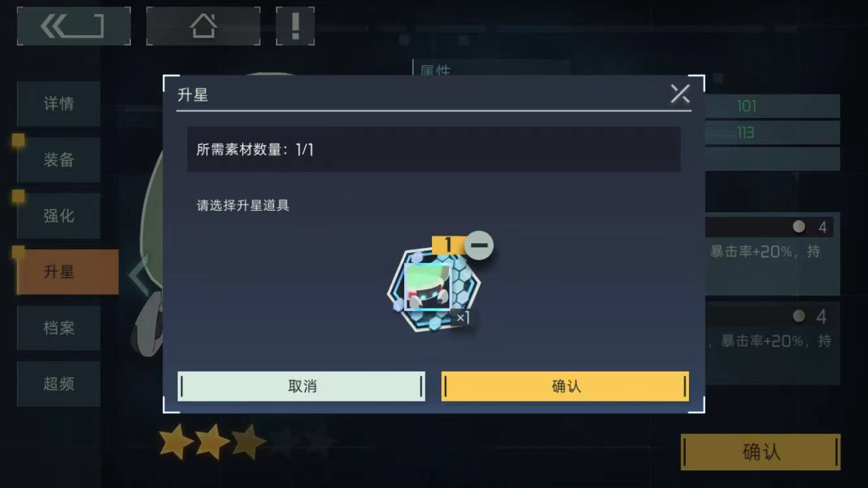Click the first gold star rating
868x488 pixels.
[176, 442]
